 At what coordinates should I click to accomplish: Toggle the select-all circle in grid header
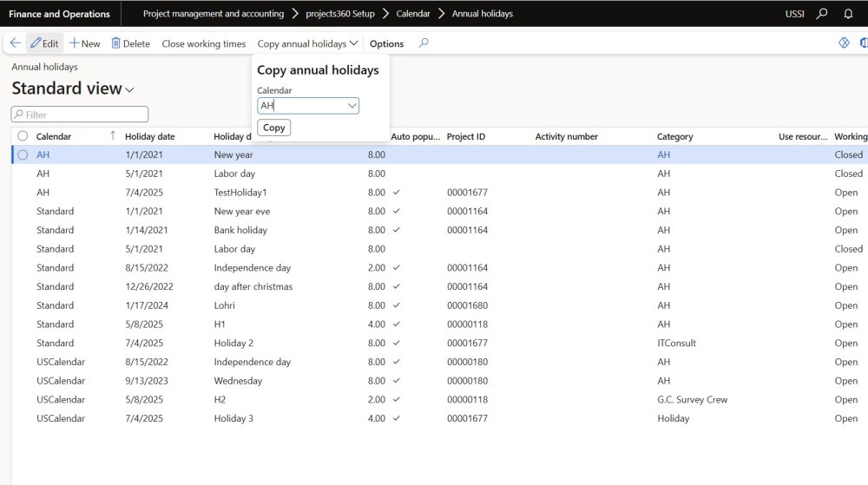pyautogui.click(x=23, y=136)
